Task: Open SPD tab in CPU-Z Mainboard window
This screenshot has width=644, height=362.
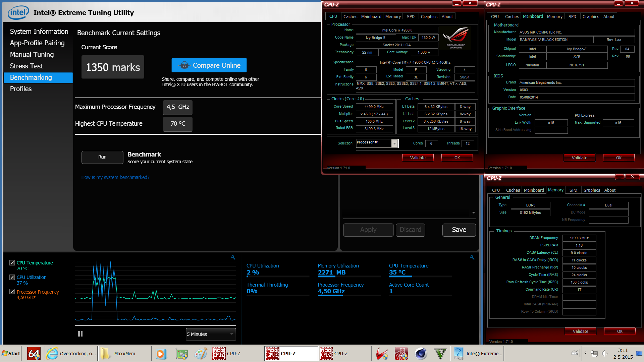Action: (x=572, y=16)
